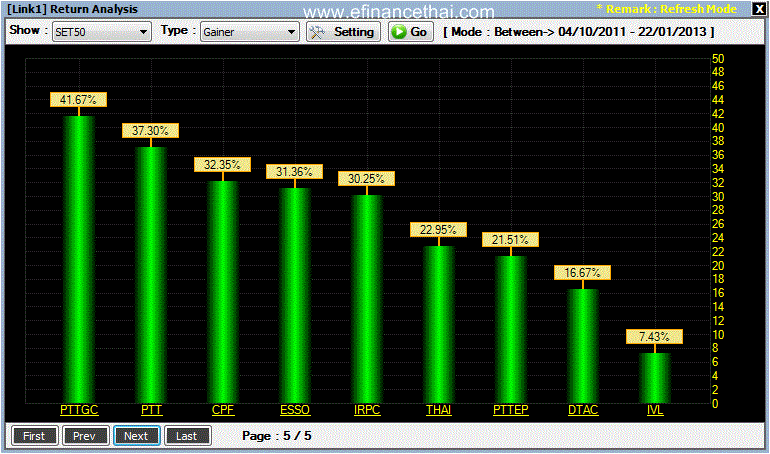Click the 21.51% value label
Viewport: 770px width, 454px height.
[x=510, y=240]
